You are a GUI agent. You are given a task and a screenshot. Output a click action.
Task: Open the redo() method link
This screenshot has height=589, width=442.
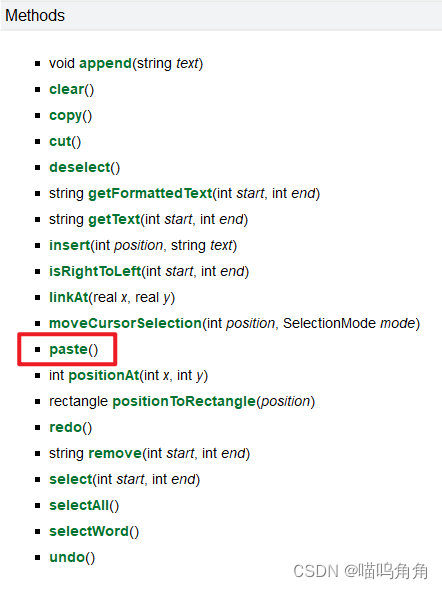click(x=66, y=427)
